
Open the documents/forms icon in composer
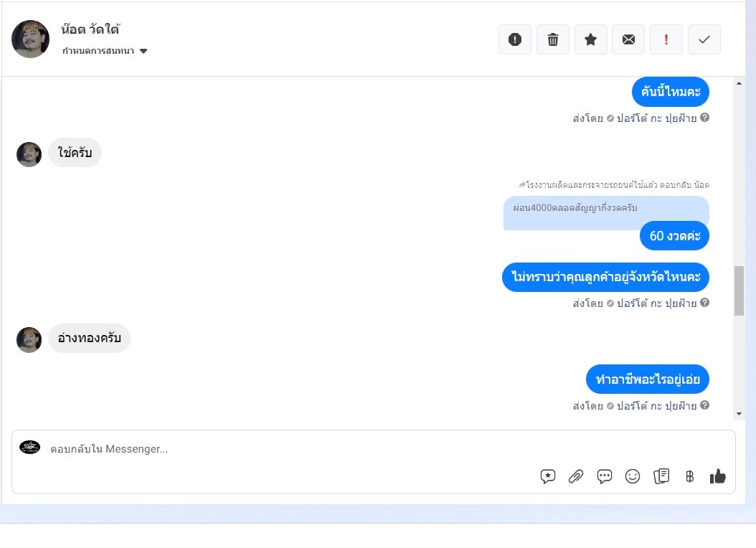click(661, 476)
